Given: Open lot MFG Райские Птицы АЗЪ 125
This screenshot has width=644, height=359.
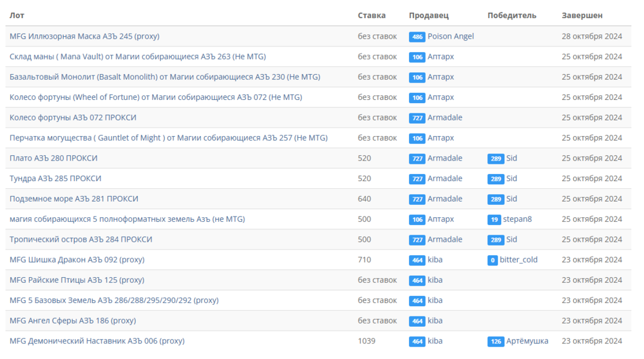Looking at the screenshot, I should click(x=77, y=280).
